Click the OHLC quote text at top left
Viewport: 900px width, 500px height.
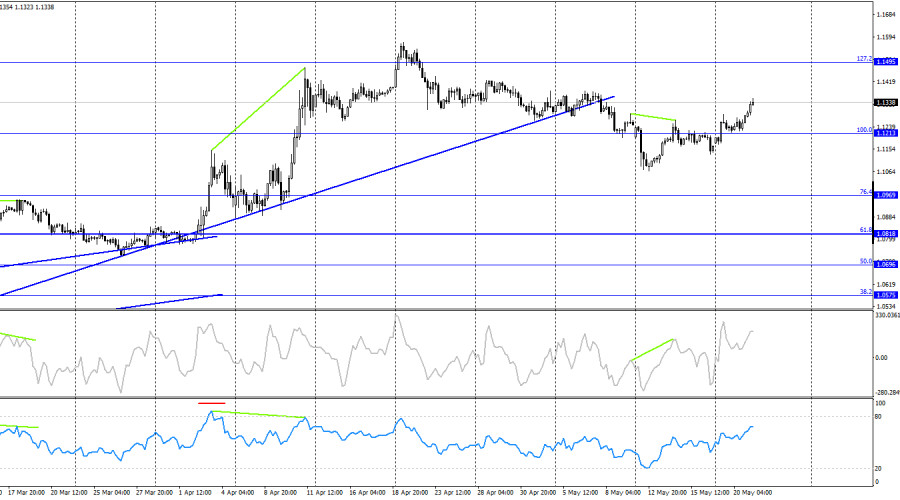point(28,7)
